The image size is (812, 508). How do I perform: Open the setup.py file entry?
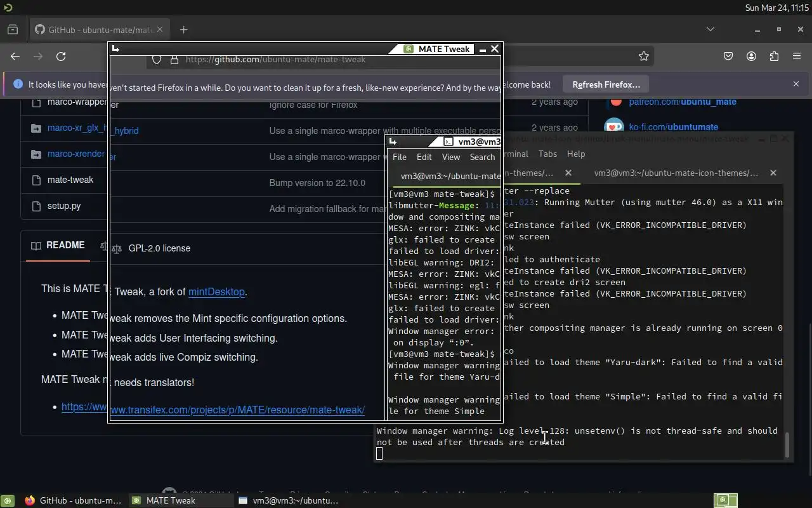[64, 206]
